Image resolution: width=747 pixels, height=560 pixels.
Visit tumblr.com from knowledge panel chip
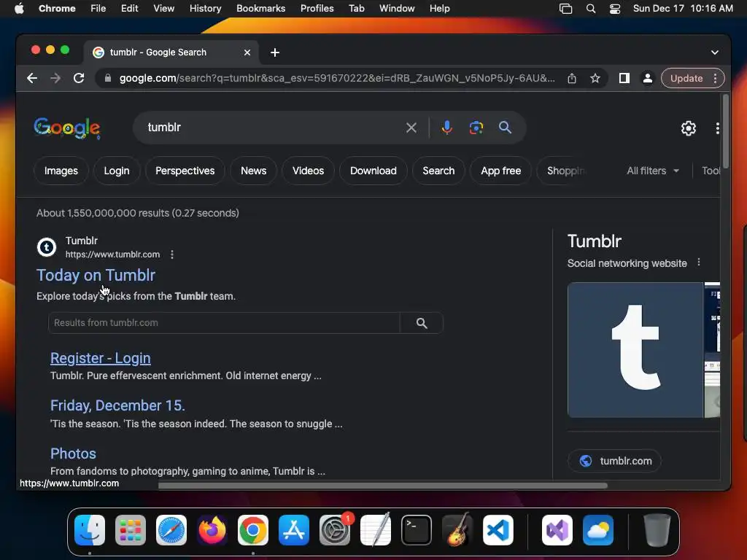(x=614, y=461)
